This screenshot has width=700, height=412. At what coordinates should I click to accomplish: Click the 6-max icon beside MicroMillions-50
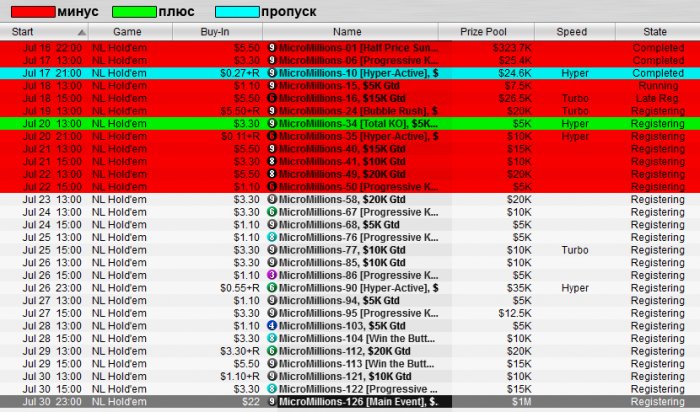tap(272, 187)
